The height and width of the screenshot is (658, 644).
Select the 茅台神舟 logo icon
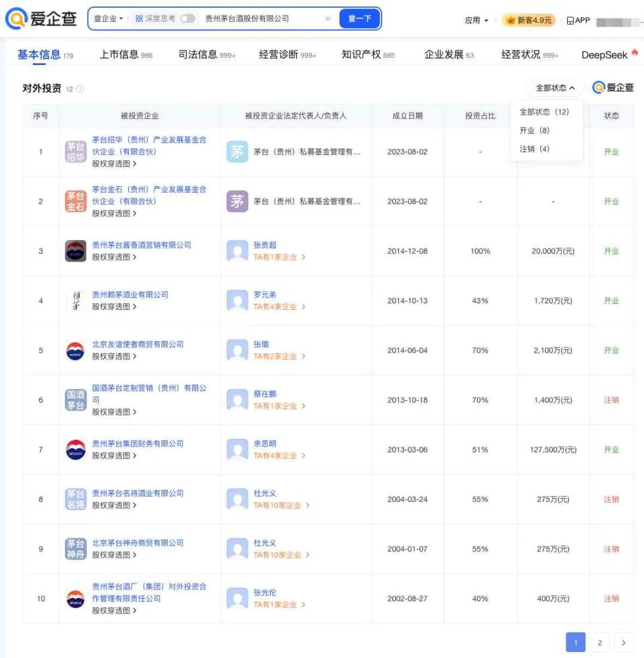coord(75,549)
